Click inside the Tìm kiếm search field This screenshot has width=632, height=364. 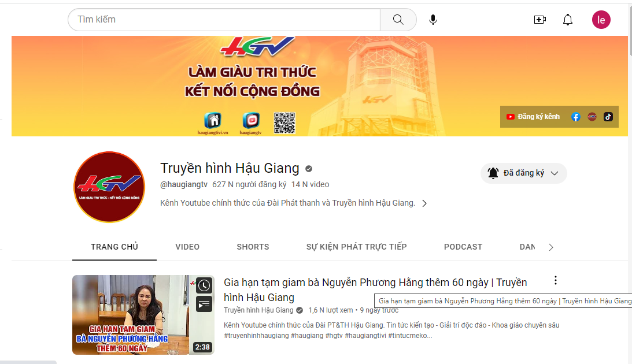click(x=224, y=19)
